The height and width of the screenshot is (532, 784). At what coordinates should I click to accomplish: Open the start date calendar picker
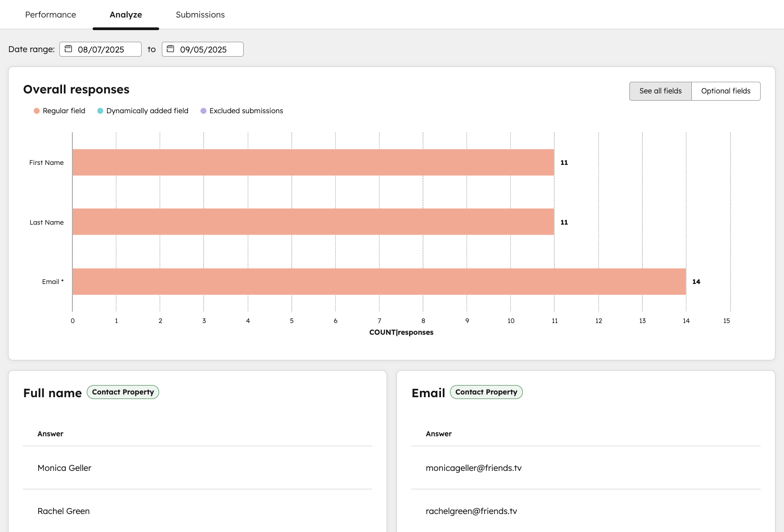pos(67,49)
